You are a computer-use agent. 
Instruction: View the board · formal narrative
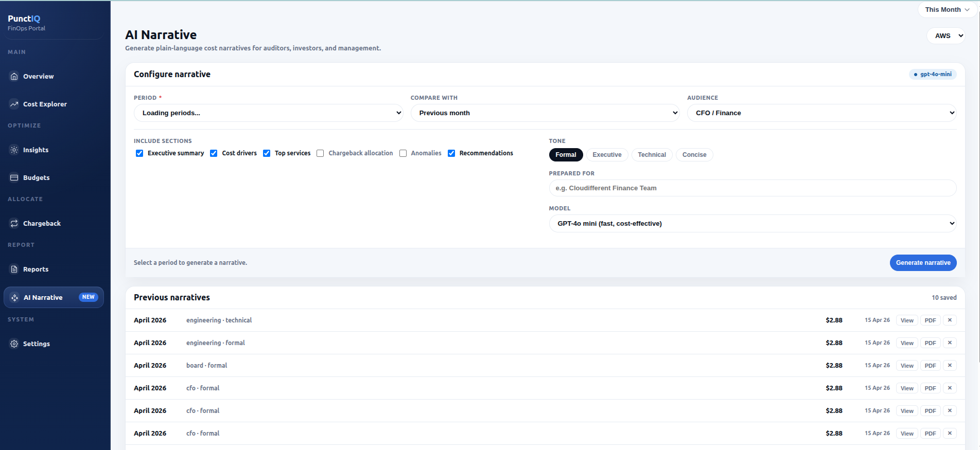[x=907, y=365]
